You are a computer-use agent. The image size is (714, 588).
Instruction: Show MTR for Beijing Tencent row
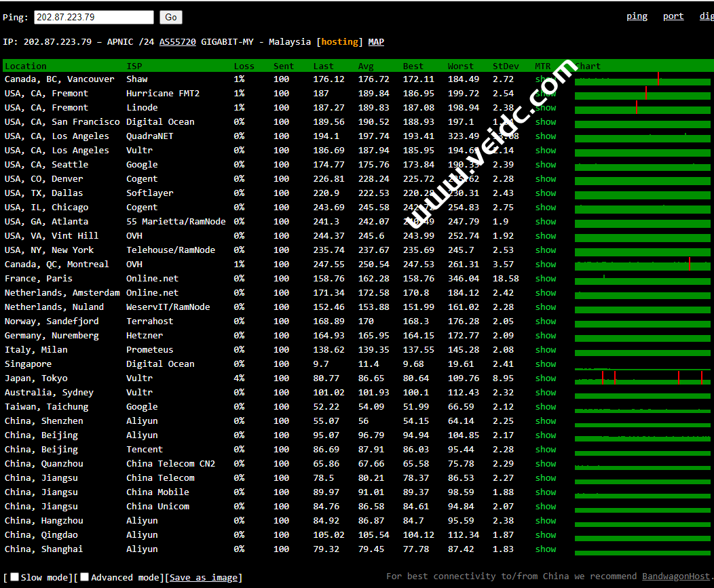tap(546, 449)
